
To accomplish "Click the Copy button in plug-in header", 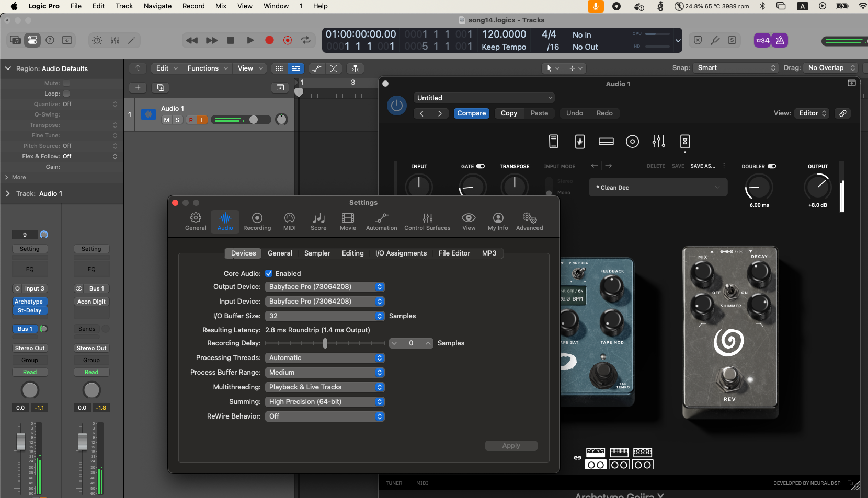I will coord(509,113).
